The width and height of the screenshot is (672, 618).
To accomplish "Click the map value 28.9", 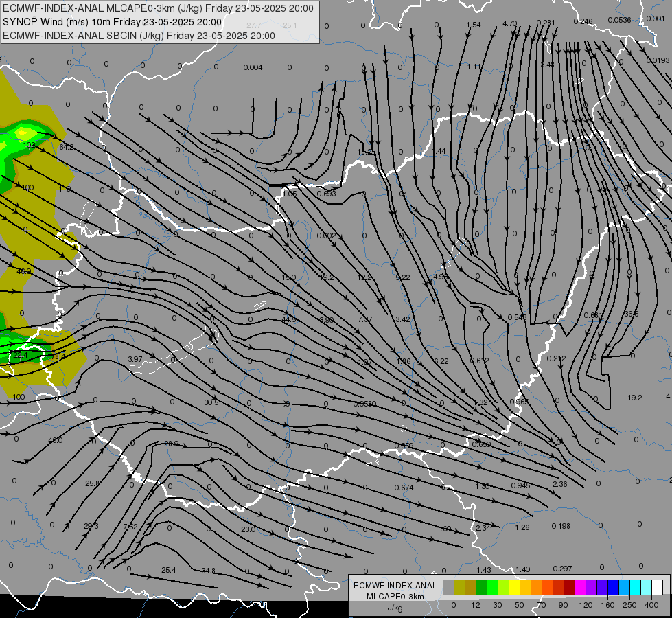I will pyautogui.click(x=172, y=444).
